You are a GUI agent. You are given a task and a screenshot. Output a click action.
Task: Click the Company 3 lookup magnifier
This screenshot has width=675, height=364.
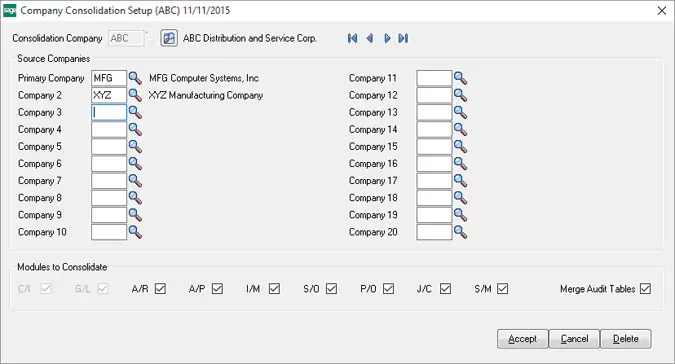135,112
